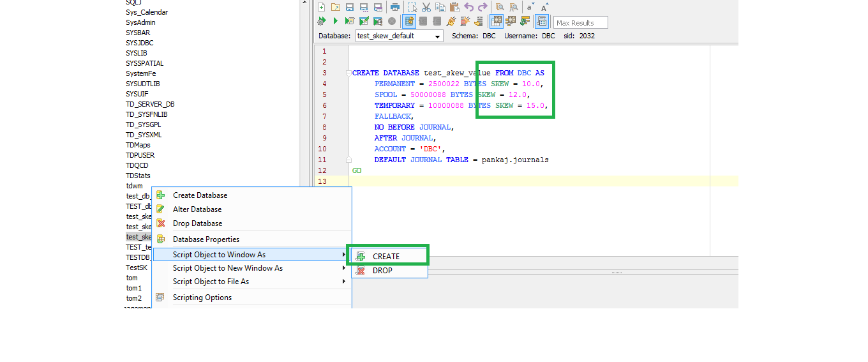Select TD_SYSFNLIB in database list

(x=147, y=114)
